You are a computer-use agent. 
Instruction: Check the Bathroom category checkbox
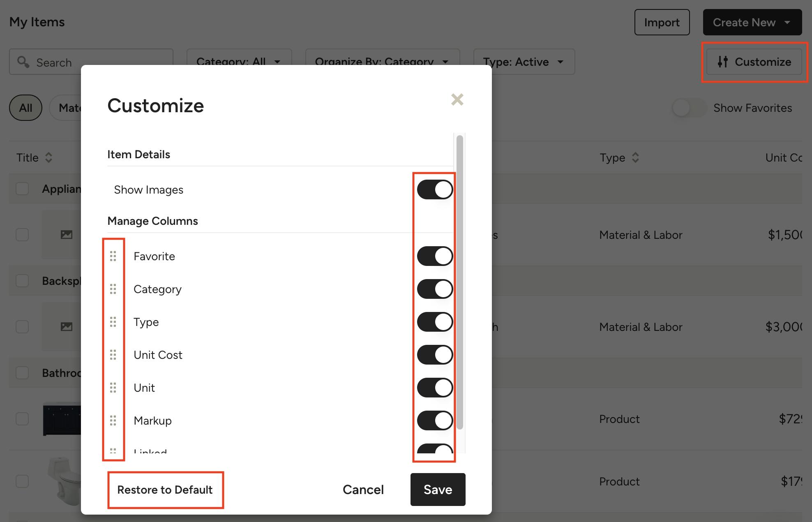coord(22,373)
